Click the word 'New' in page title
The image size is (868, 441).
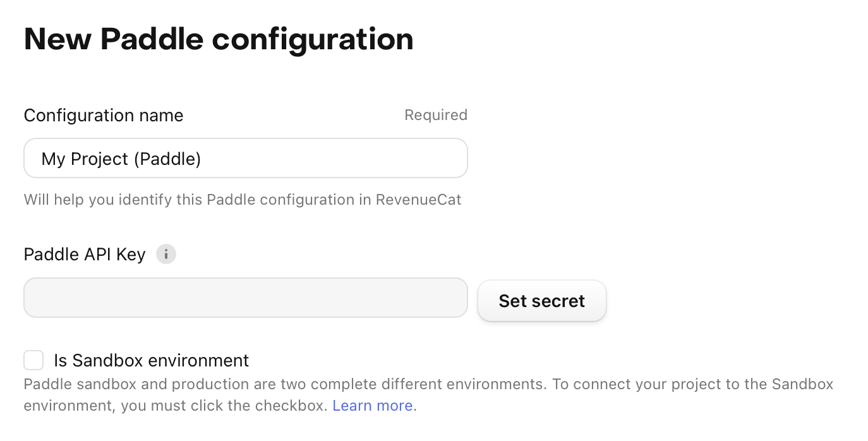coord(57,39)
